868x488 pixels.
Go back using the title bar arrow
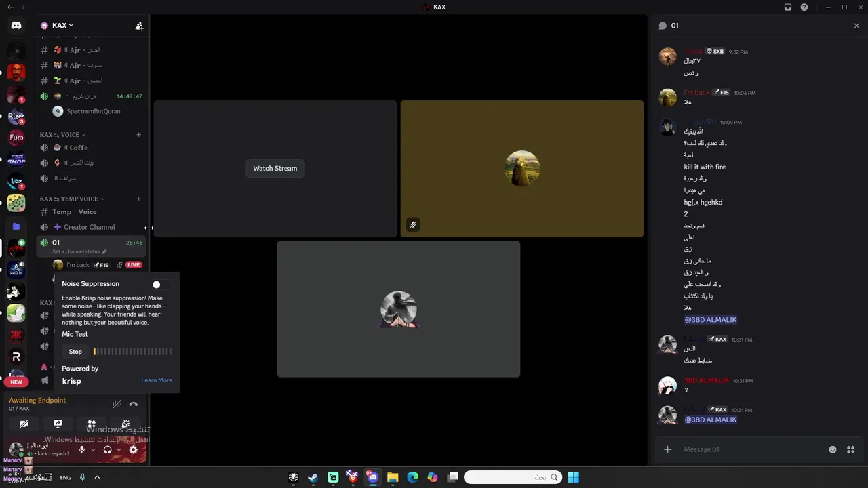[x=10, y=7]
